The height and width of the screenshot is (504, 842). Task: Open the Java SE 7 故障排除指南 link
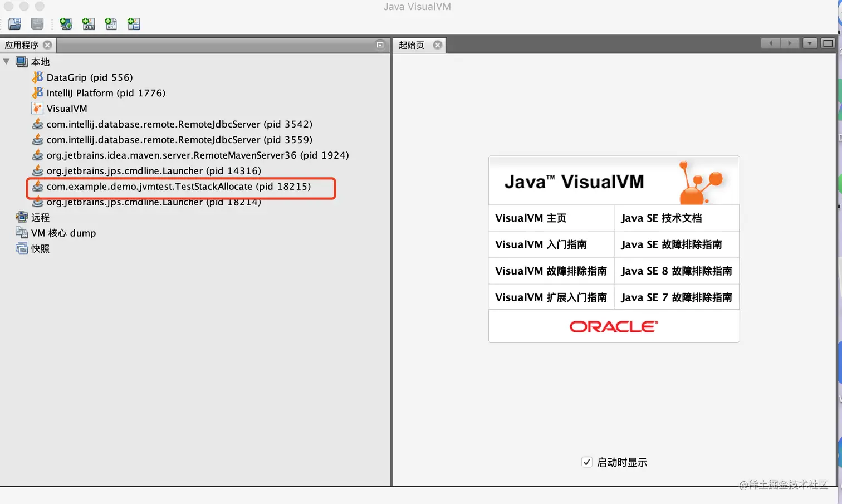676,297
